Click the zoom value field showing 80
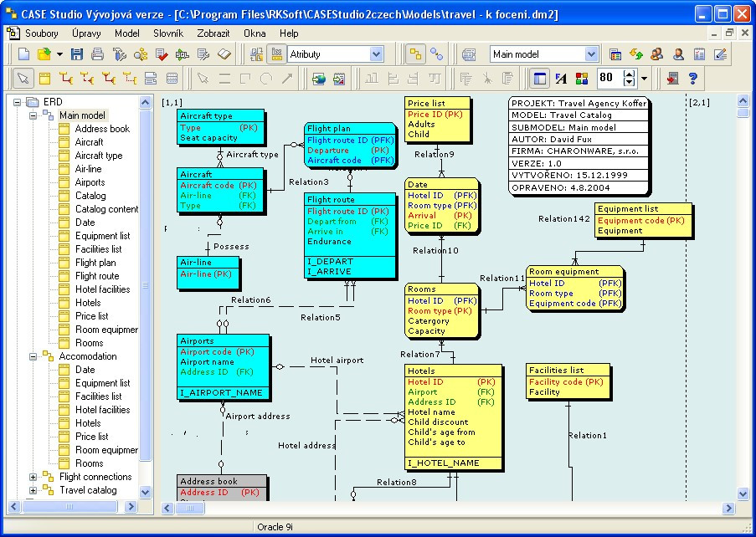Viewport: 756px width, 537px height. coord(609,78)
